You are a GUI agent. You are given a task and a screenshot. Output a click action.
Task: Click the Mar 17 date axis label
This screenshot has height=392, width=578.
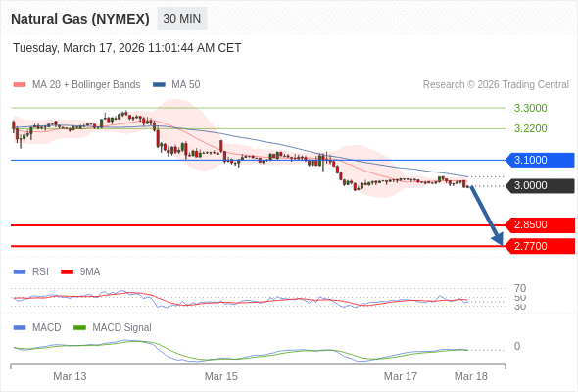[x=401, y=376]
